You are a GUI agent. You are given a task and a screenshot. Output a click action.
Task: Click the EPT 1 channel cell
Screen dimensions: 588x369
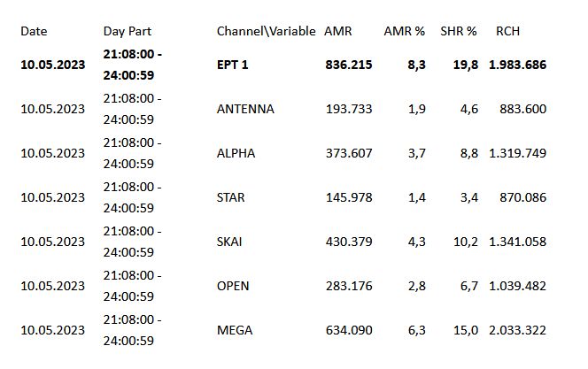pos(233,65)
